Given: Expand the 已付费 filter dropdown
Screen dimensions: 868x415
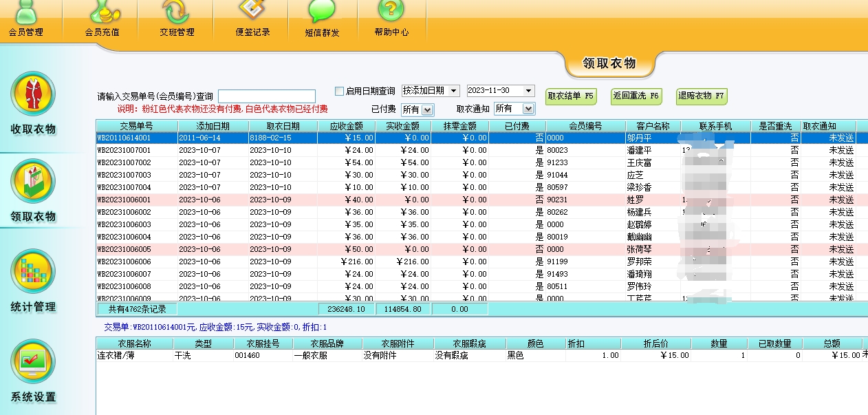Looking at the screenshot, I should tap(427, 109).
